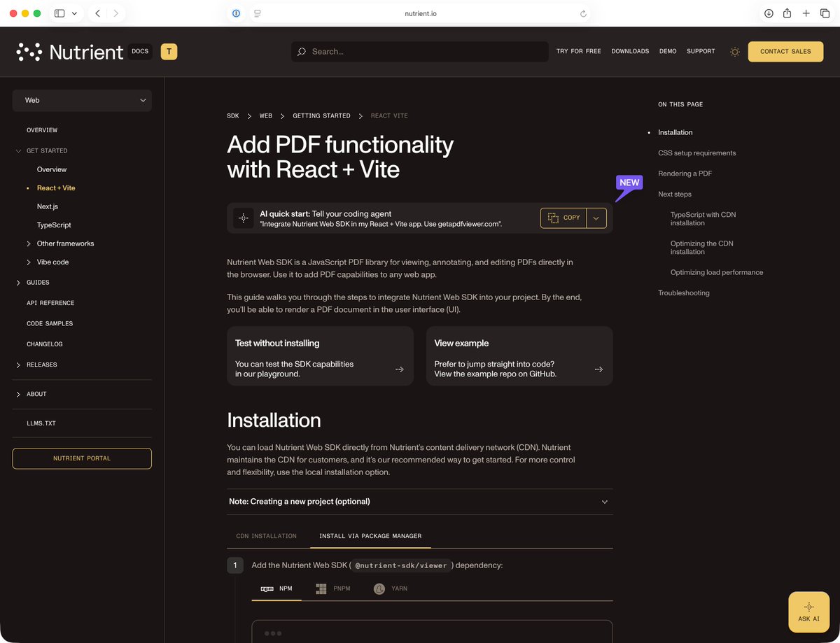The width and height of the screenshot is (840, 643).
Task: Open TypeScript sidebar item
Action: coord(54,225)
